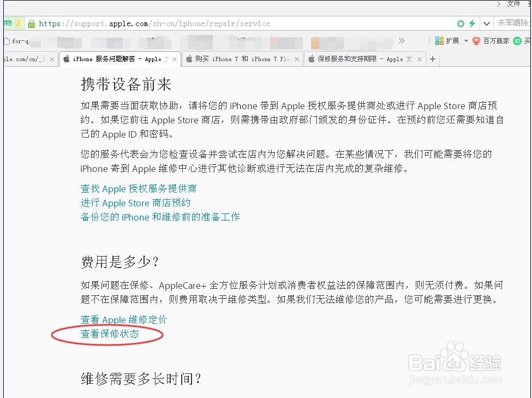This screenshot has height=398, width=532.
Task: Close the apple.com/cn tab
Action: pyautogui.click(x=52, y=59)
